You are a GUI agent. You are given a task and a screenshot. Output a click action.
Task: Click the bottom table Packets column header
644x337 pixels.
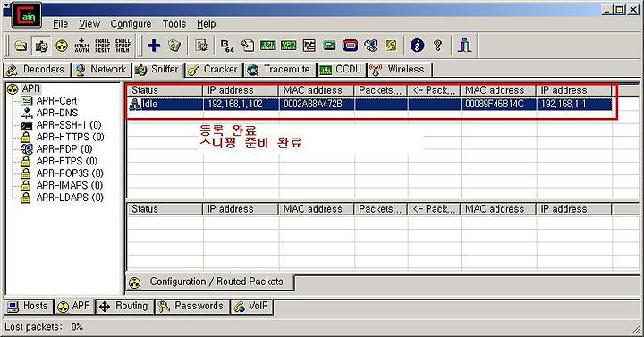[x=380, y=209]
